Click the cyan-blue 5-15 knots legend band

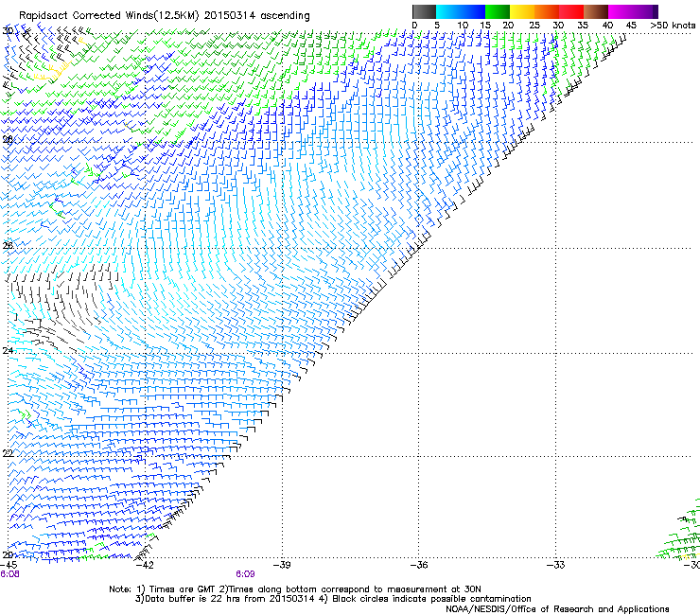coord(461,11)
